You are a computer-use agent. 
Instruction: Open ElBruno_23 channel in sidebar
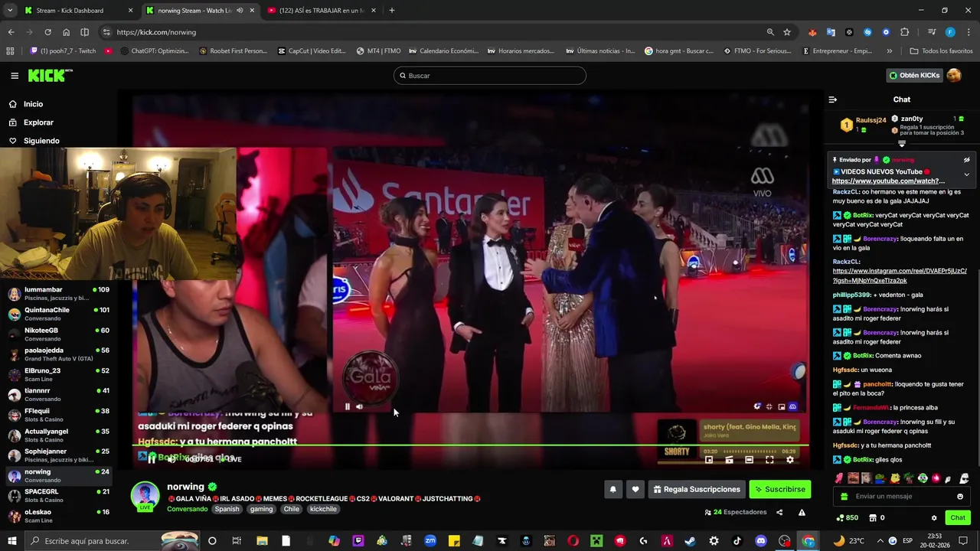[59, 374]
